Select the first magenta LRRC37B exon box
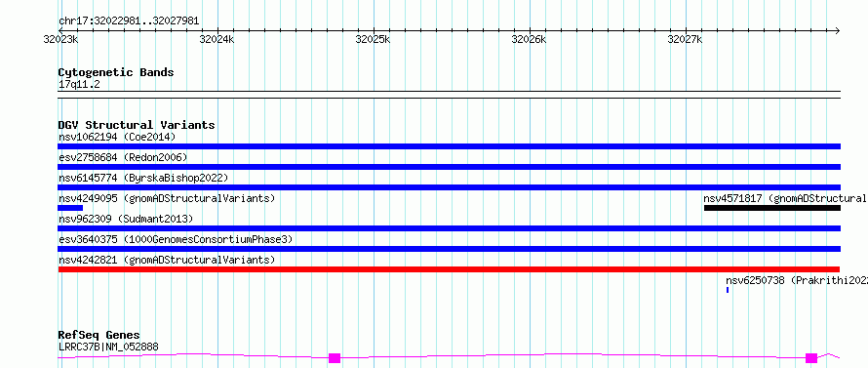The width and height of the screenshot is (868, 368). coord(335,358)
